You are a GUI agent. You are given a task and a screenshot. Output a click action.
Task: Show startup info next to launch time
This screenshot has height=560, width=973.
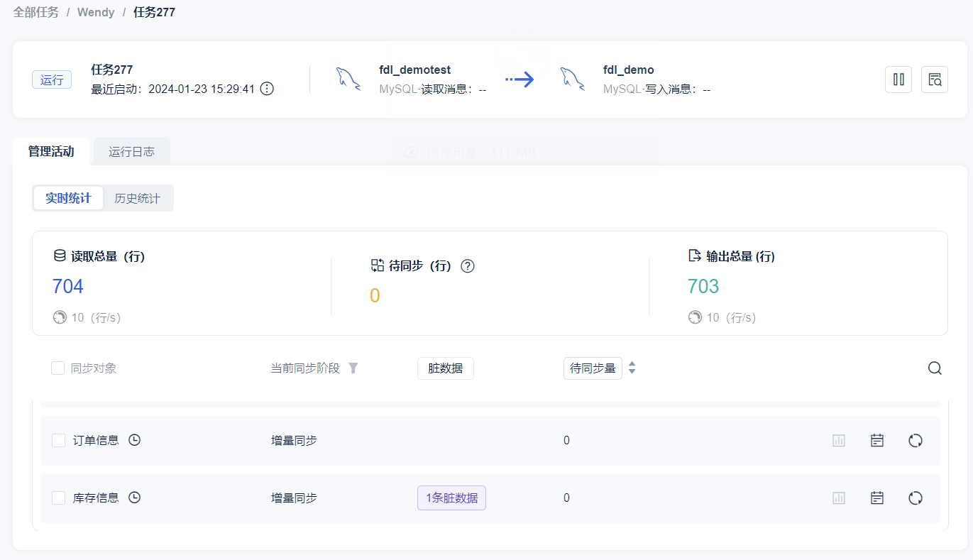(267, 89)
